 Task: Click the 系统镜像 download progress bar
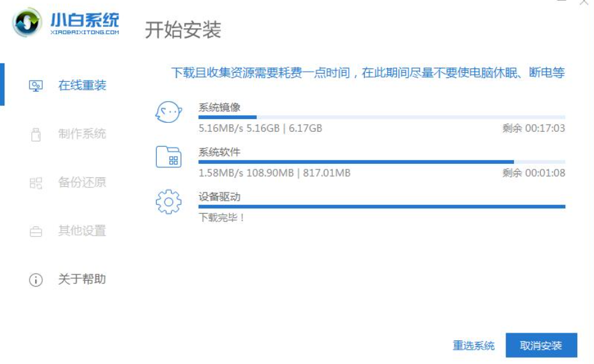click(x=382, y=117)
